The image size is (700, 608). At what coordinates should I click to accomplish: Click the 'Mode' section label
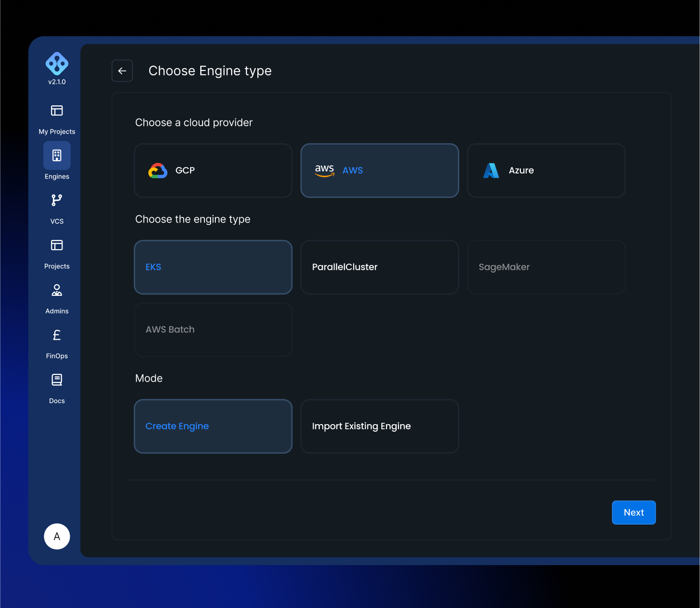[x=149, y=378]
